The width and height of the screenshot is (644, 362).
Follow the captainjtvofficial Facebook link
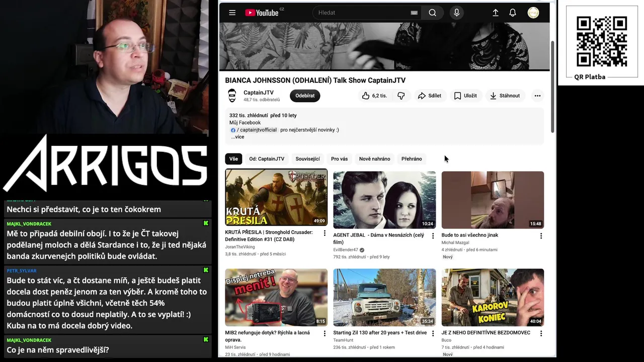pyautogui.click(x=254, y=130)
